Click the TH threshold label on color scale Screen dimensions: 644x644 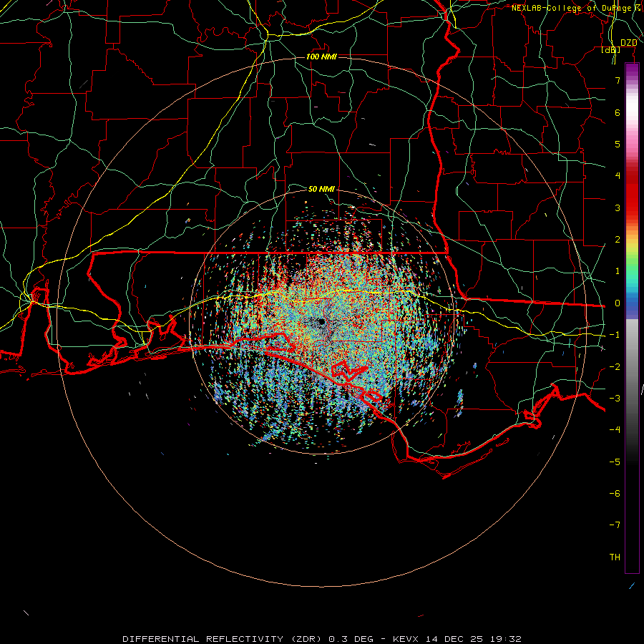point(615,557)
